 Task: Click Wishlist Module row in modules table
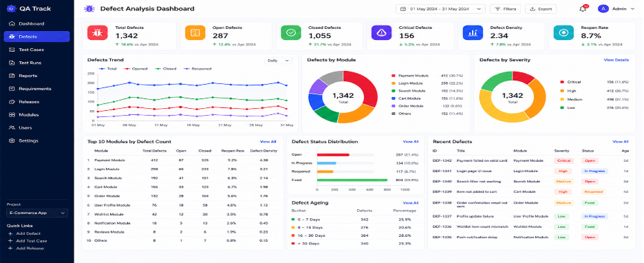pyautogui.click(x=183, y=215)
